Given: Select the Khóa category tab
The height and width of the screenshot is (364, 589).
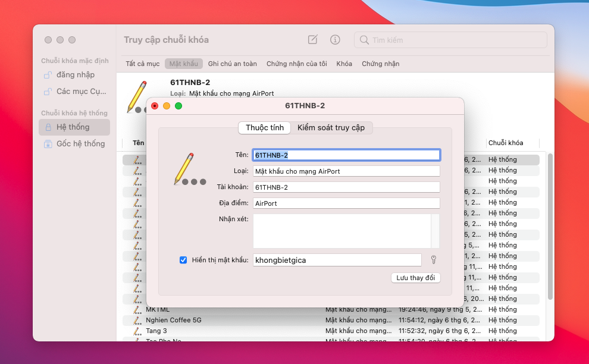Looking at the screenshot, I should click(344, 64).
